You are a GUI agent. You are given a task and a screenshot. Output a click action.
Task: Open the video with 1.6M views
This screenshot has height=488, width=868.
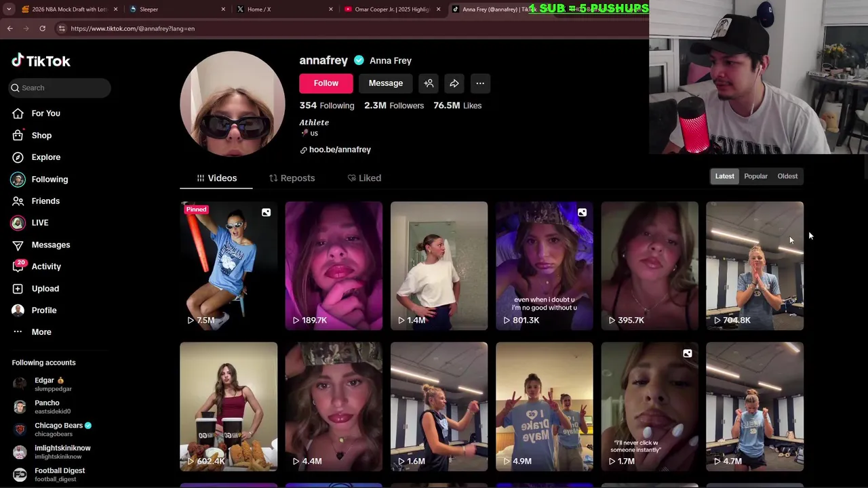pyautogui.click(x=439, y=407)
